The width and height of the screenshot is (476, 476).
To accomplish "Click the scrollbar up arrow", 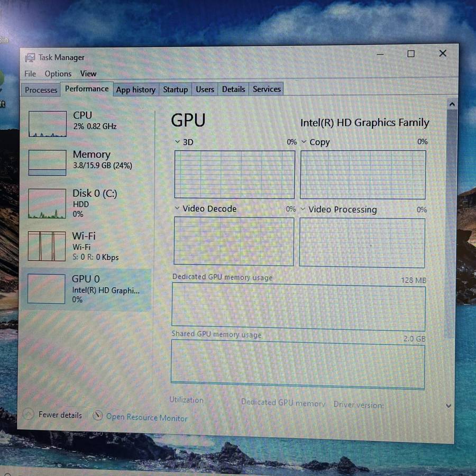I will coord(452,104).
